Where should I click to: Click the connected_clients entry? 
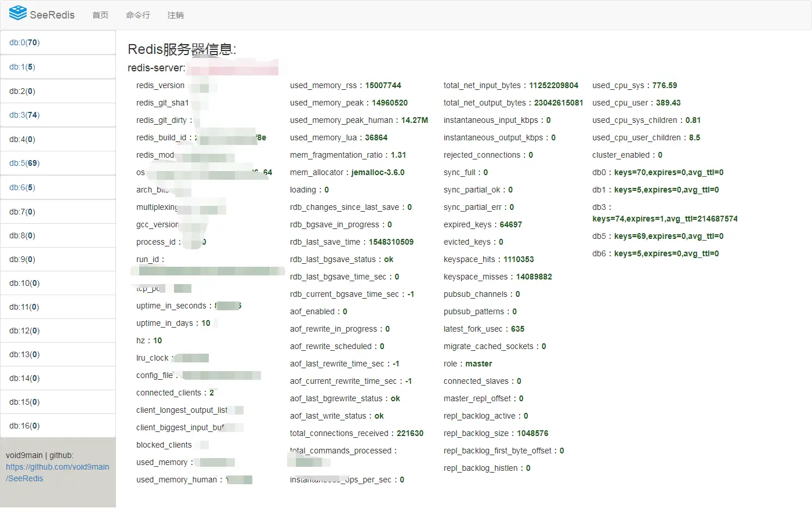click(x=175, y=393)
